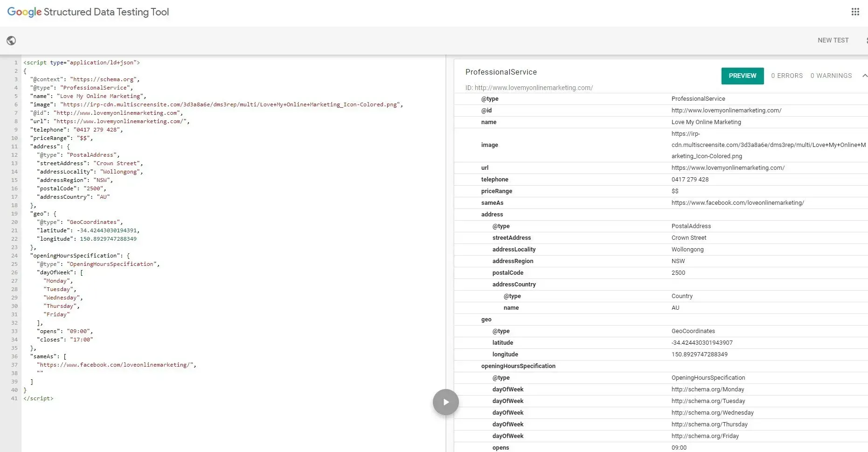Click the latitude value -34.424430301943907

pos(702,343)
